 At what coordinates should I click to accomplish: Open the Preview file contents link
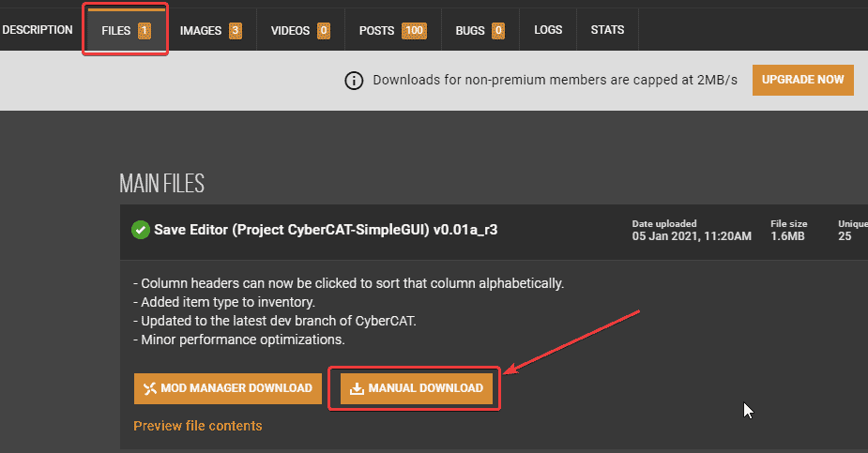[198, 426]
